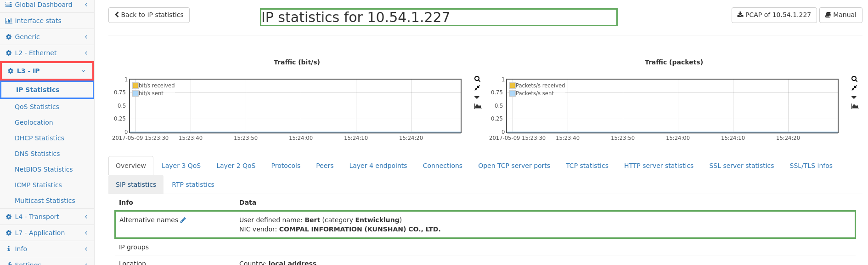Viewport: 868px width, 265px height.
Task: Open dropdown caret beside bit/s chart
Action: pos(477,97)
